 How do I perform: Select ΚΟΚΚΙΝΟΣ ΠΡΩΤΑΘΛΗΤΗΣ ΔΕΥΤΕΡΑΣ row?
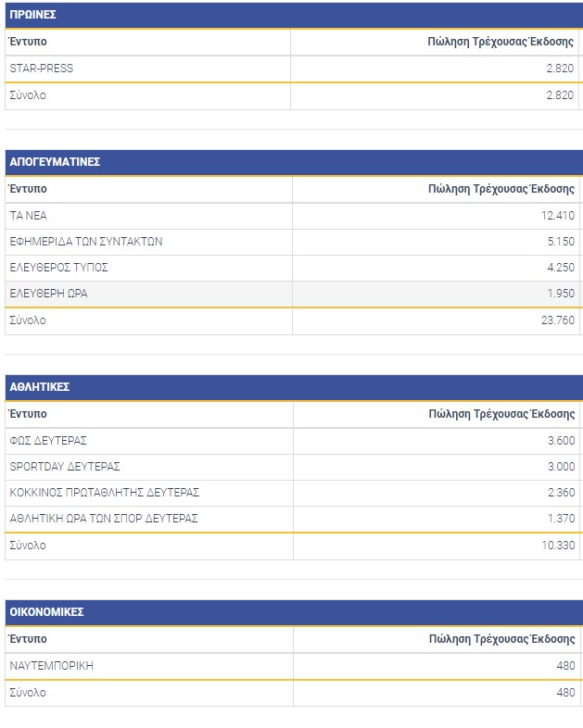(104, 493)
